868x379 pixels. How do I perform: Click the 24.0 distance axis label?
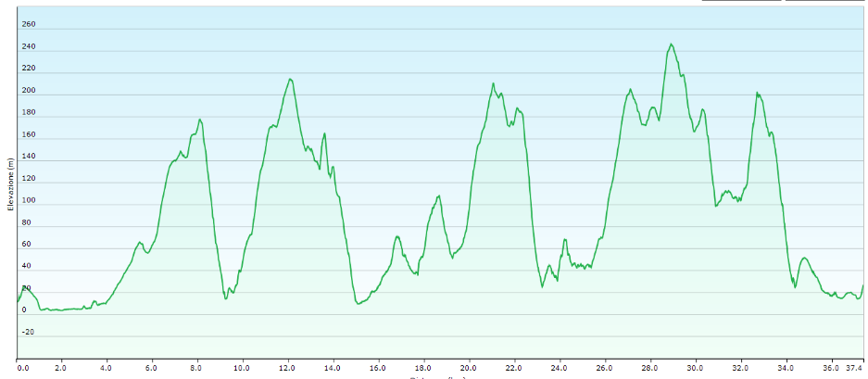[x=560, y=367]
